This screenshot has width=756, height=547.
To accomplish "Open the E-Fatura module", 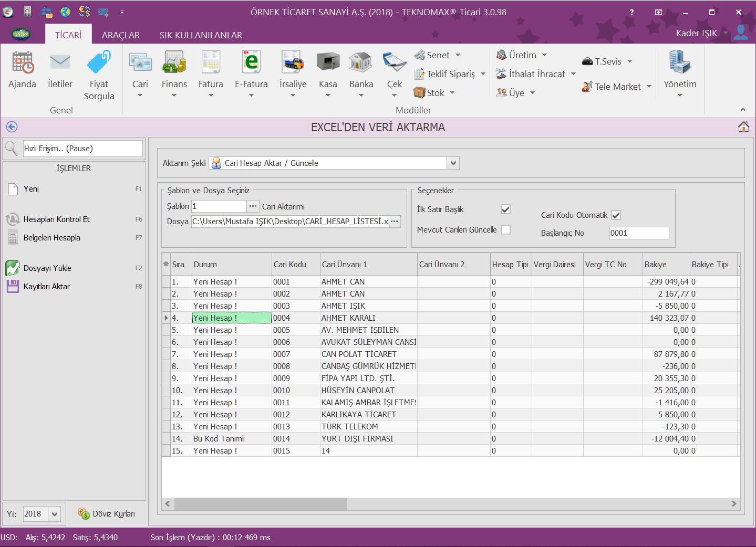I will (x=251, y=63).
